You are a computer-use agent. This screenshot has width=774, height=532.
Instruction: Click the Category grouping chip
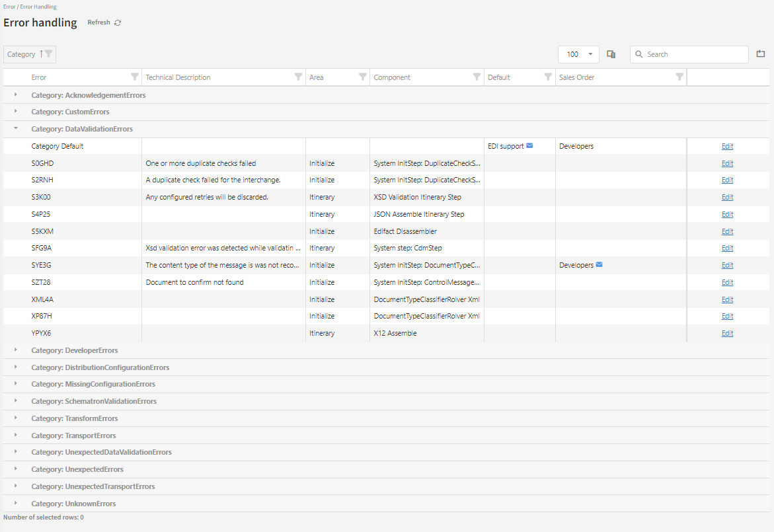[x=22, y=54]
